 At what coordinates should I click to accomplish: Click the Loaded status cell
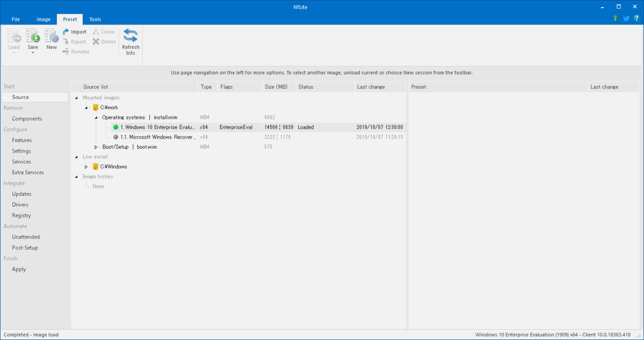click(x=306, y=127)
